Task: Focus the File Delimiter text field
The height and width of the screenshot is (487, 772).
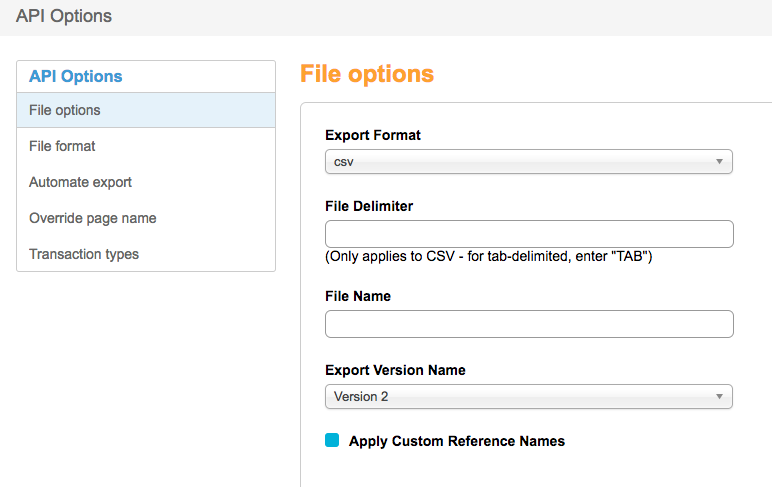Action: click(529, 234)
